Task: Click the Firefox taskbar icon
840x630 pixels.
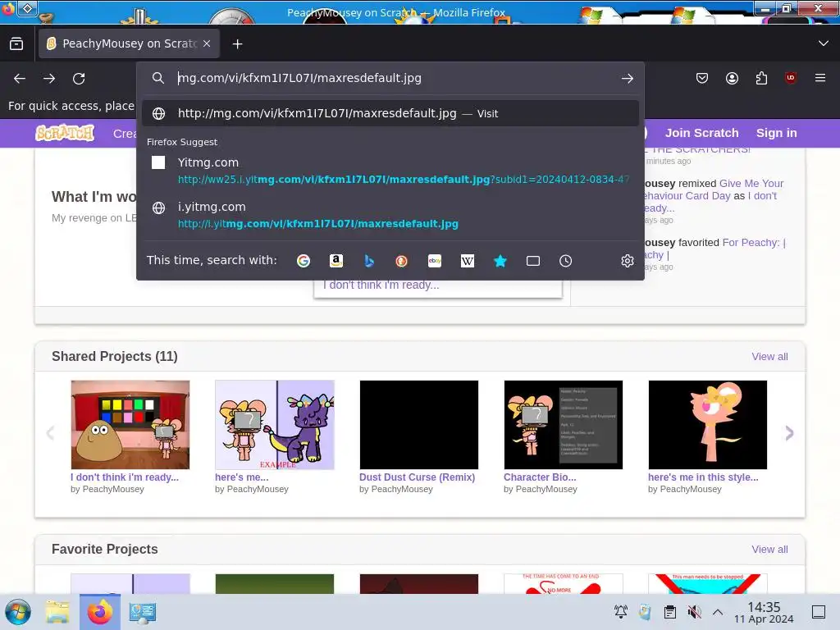Action: click(x=100, y=612)
